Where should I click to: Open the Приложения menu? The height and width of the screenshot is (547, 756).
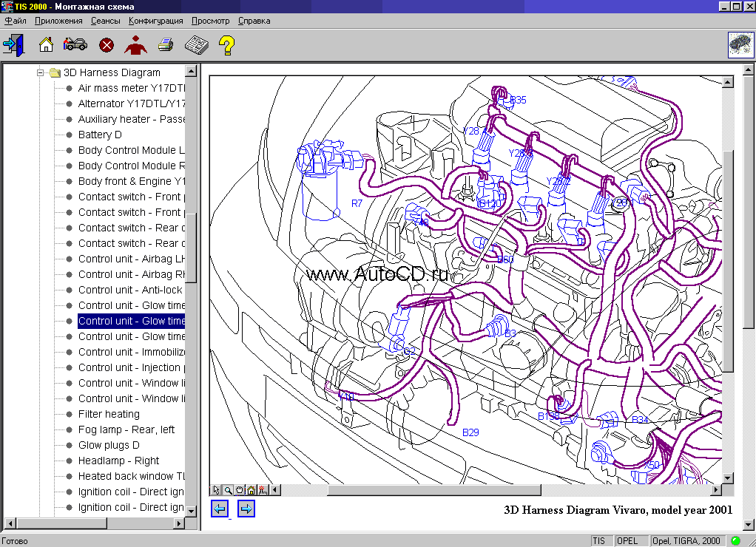click(x=58, y=21)
